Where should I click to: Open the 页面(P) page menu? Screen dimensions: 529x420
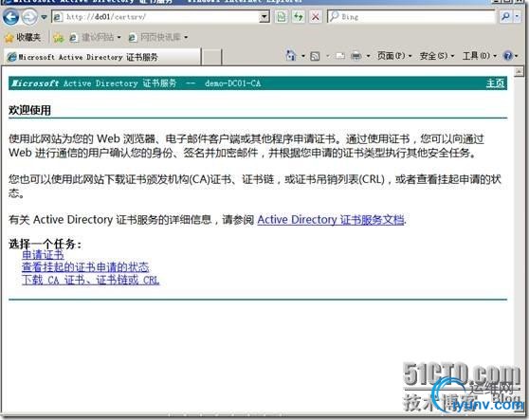click(394, 56)
